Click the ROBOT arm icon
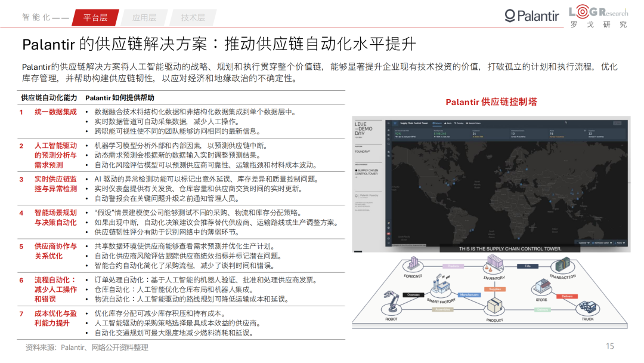 (x=391, y=303)
